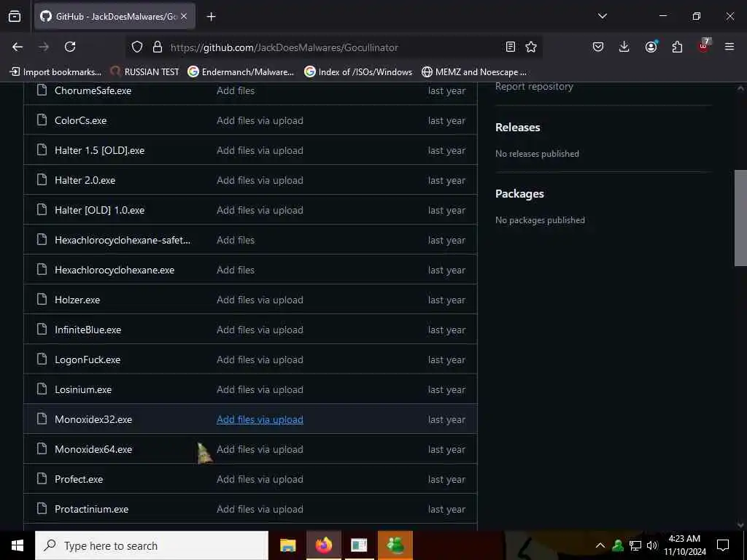747x560 pixels.
Task: Open Halter [OLD] 1.0.exe file
Action: 99,210
